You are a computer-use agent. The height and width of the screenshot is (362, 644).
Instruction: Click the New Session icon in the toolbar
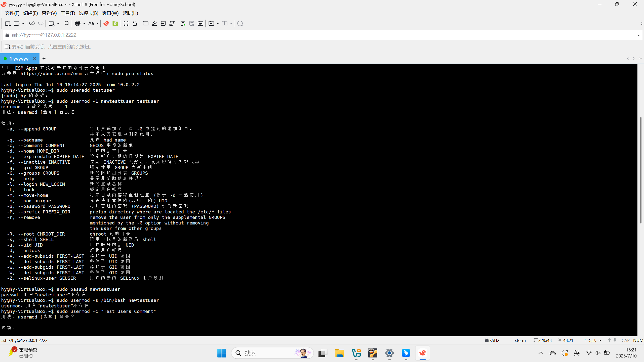coord(8,23)
